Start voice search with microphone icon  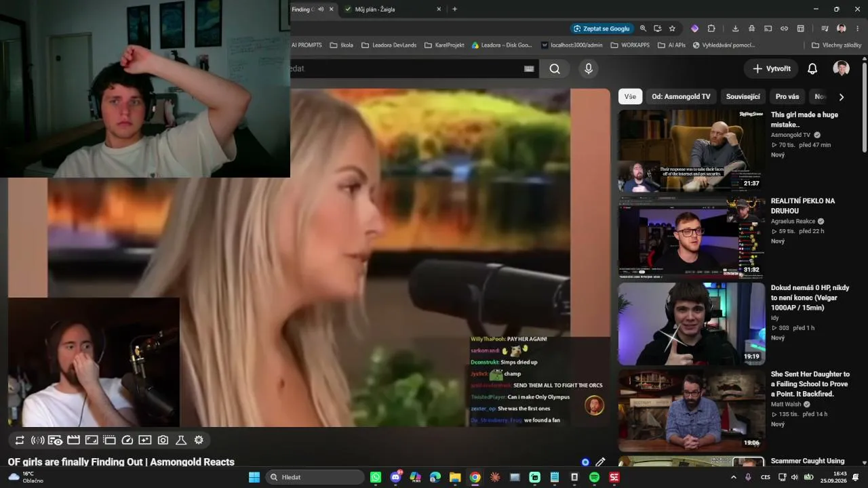tap(589, 68)
